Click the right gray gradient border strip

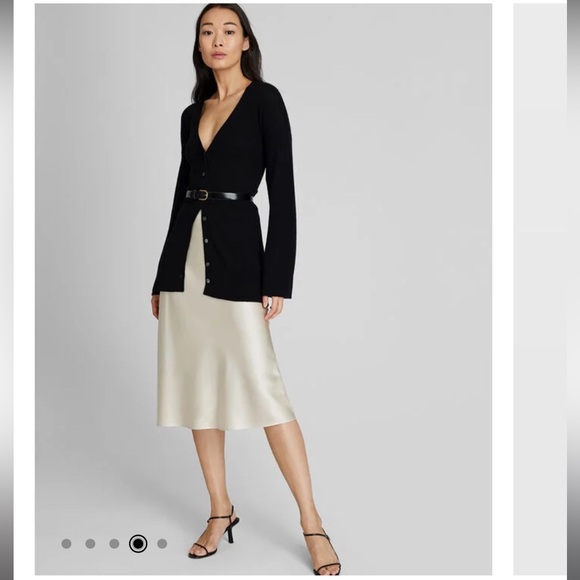573,290
